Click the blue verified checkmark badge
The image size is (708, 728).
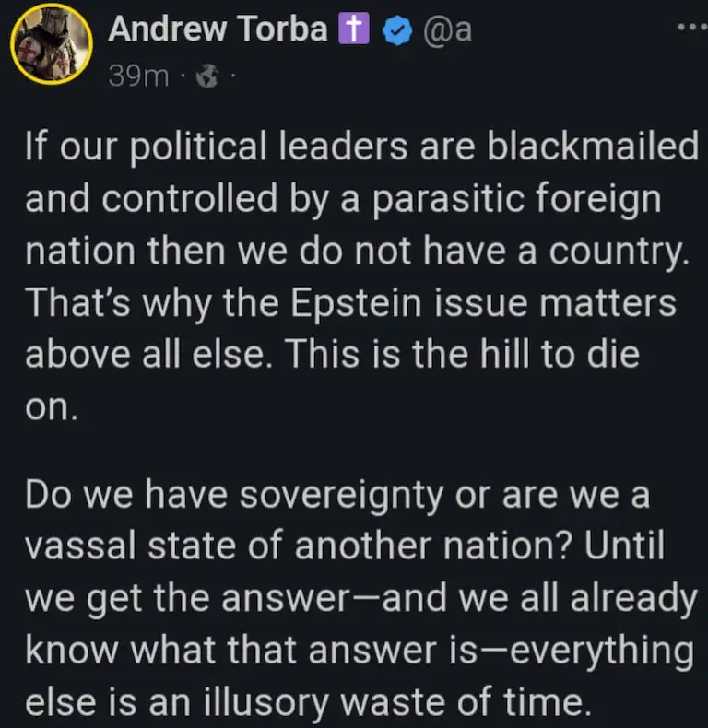tap(396, 30)
